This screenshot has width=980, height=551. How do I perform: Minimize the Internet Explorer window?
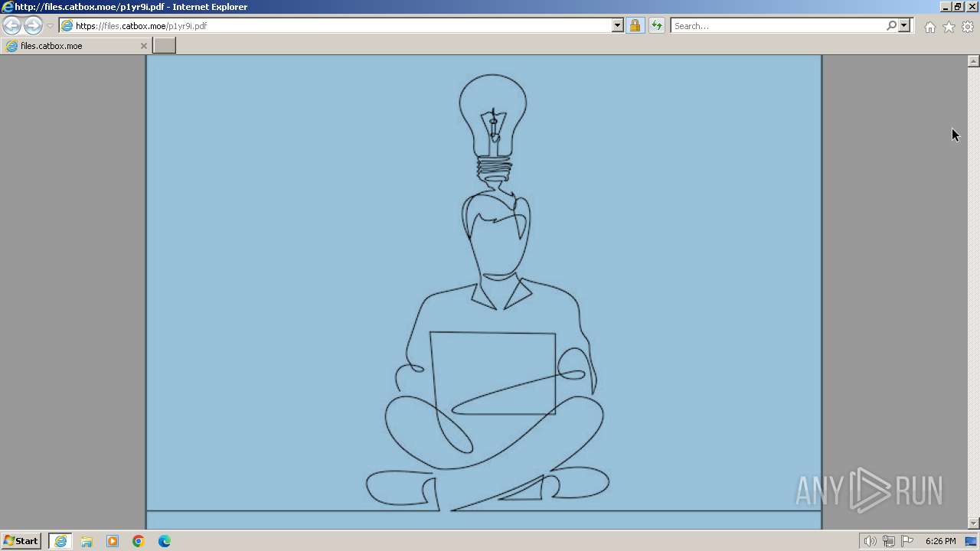pos(946,6)
